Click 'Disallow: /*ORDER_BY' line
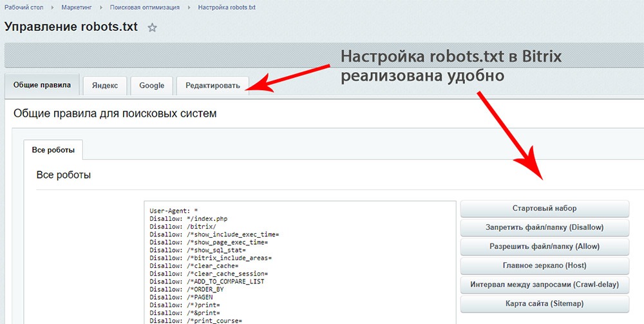Screen dimensions: 644x324 pos(187,289)
